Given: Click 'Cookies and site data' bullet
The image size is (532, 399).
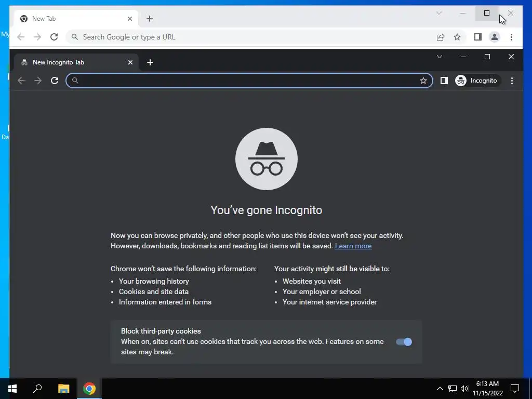Looking at the screenshot, I should (154, 292).
